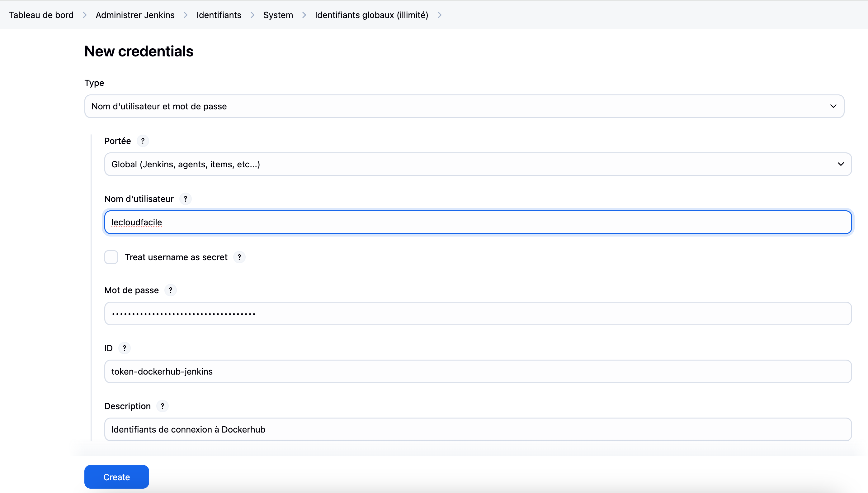868x493 pixels.
Task: Go to Tableau de bord breadcrumb
Action: click(41, 15)
